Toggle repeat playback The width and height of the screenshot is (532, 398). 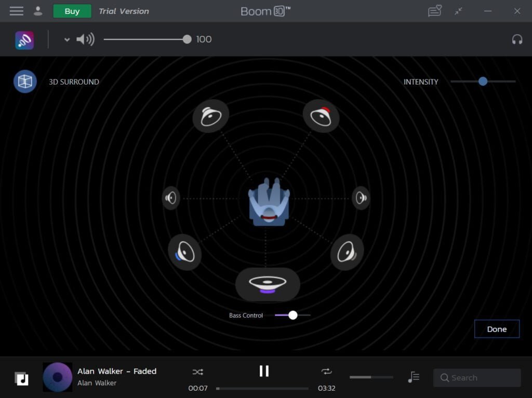pos(326,372)
